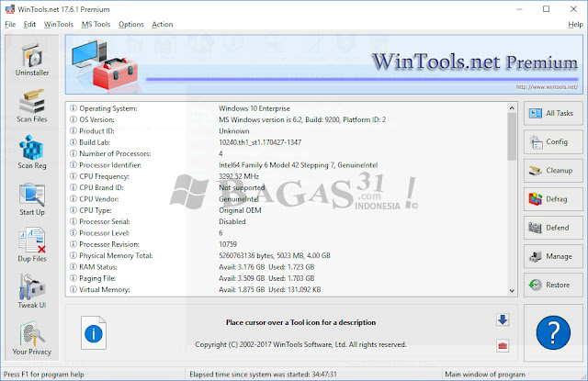The image size is (588, 381).
Task: Click "Elapsed time since system was started" status
Action: [x=264, y=375]
